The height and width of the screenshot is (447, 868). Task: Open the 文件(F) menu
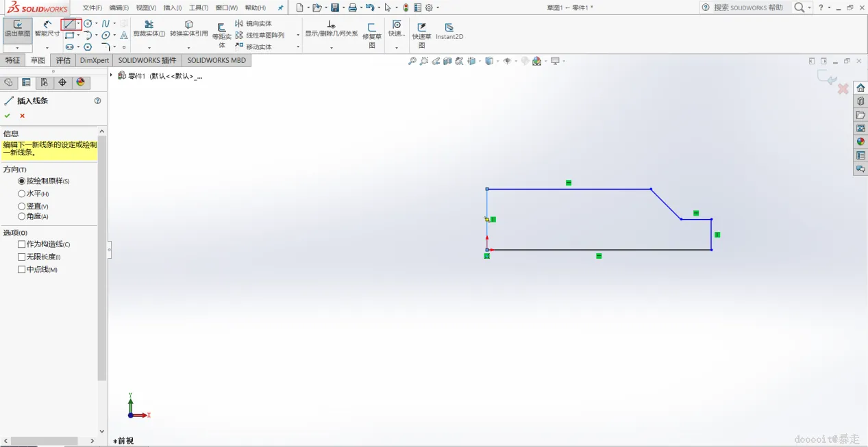tap(92, 8)
